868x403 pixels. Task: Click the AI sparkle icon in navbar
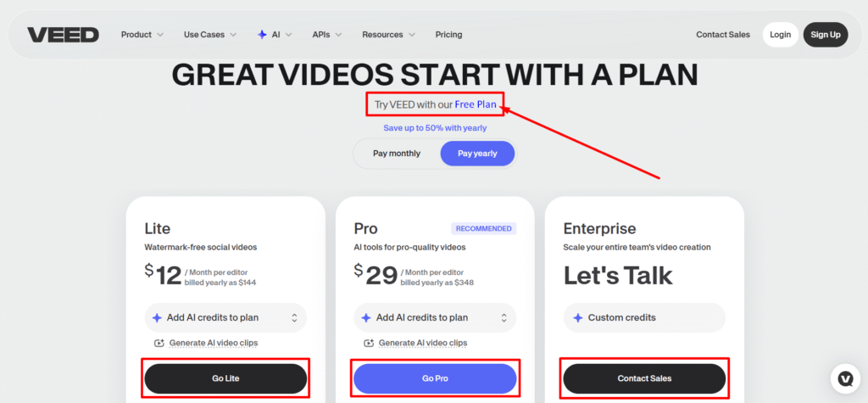pyautogui.click(x=262, y=35)
